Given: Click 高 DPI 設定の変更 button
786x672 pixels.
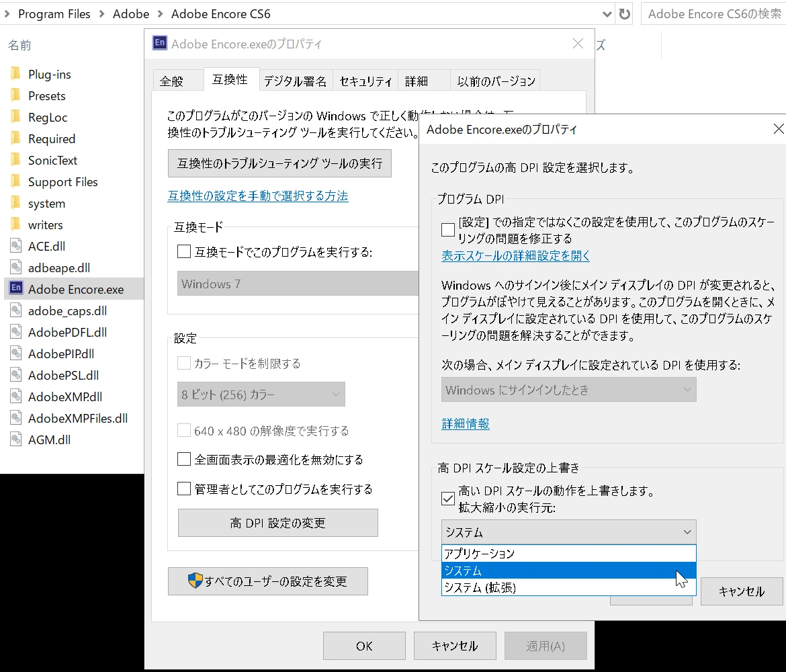Looking at the screenshot, I should point(278,523).
